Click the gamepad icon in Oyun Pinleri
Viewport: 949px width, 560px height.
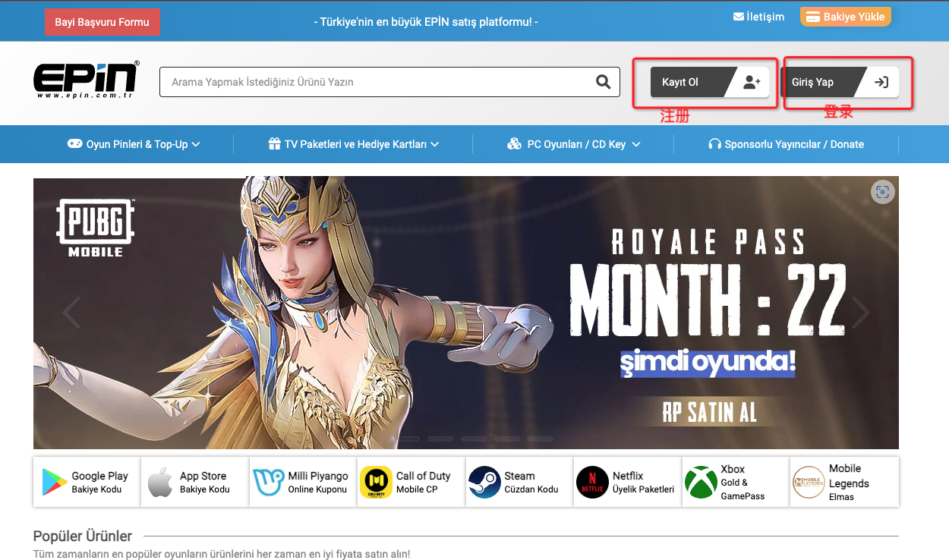click(75, 143)
